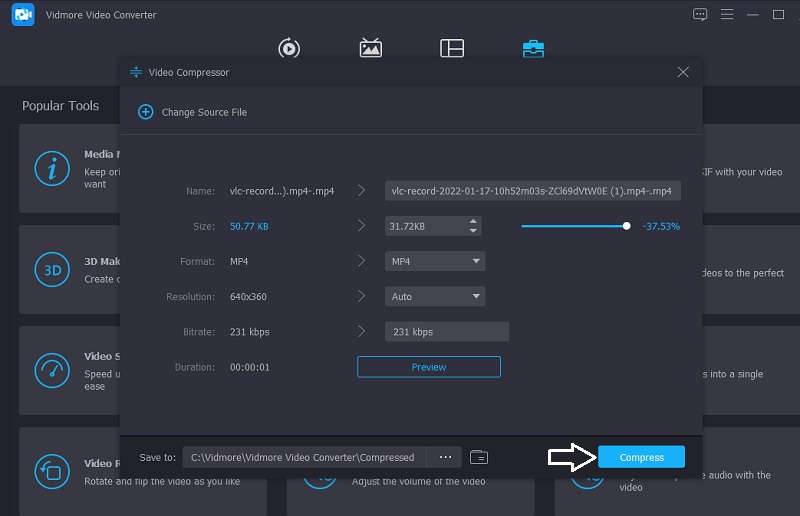Open the Converter tab icon
Image resolution: width=800 pixels, height=516 pixels.
289,48
